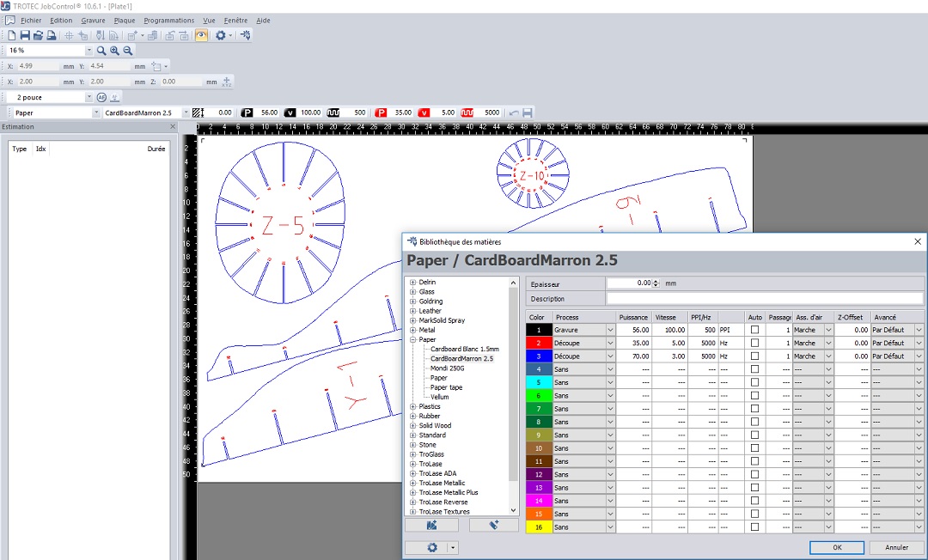Click the New document icon

click(12, 35)
